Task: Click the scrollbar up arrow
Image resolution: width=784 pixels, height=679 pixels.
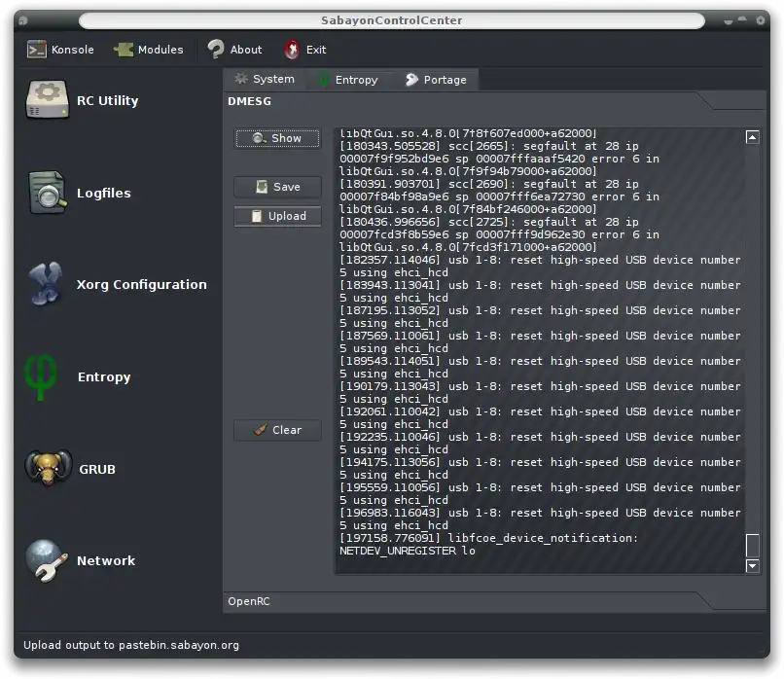Action: coord(752,137)
